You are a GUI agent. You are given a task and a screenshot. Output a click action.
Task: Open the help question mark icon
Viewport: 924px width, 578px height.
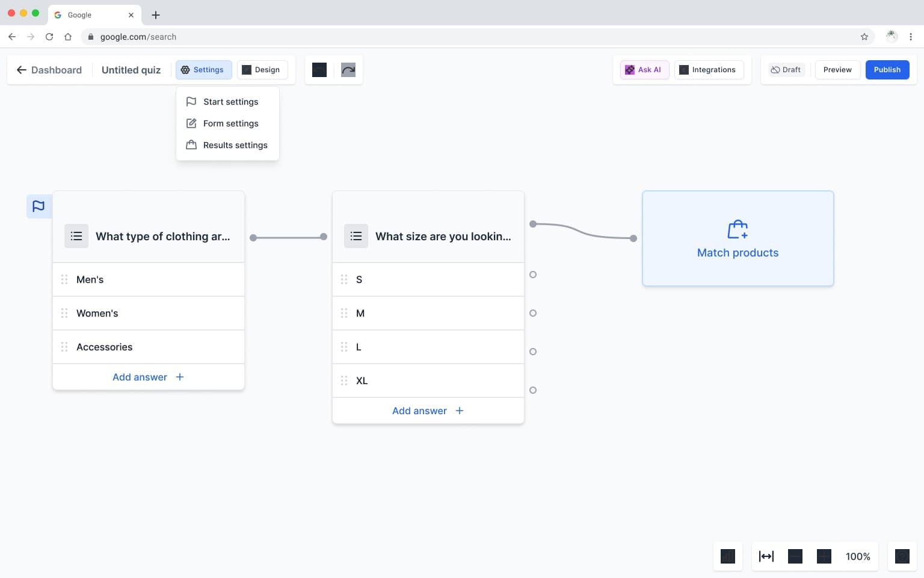[902, 556]
